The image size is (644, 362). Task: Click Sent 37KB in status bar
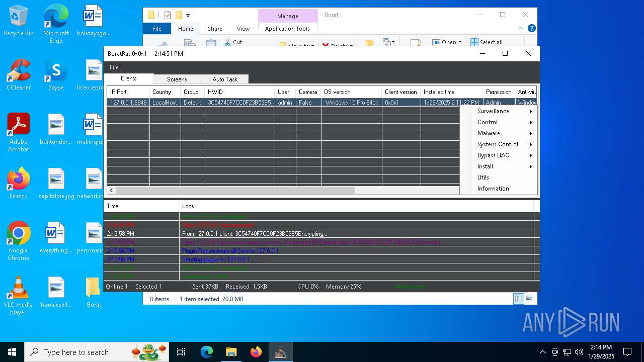(205, 287)
